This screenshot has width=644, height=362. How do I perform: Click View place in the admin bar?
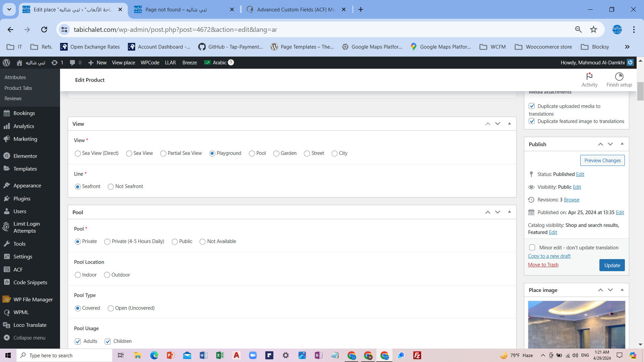(123, 63)
